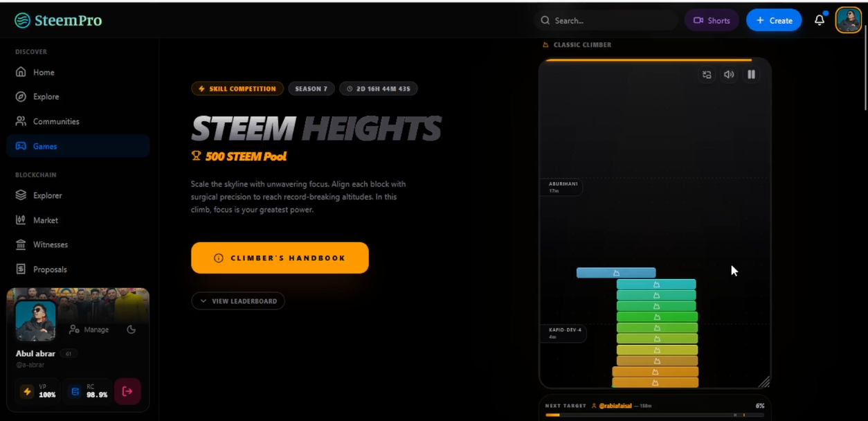Screen dimensions: 868x421
Task: Click the Proposals document icon
Action: (x=21, y=269)
